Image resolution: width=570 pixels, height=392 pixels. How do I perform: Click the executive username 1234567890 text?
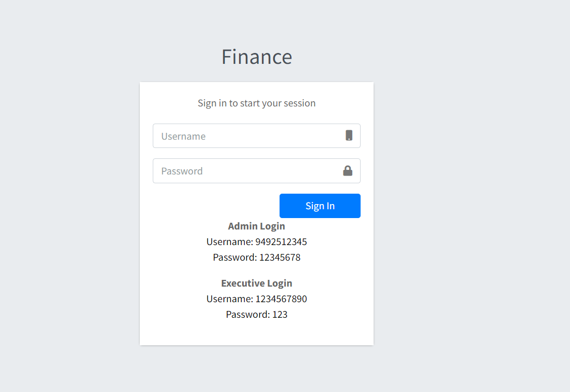click(x=256, y=299)
